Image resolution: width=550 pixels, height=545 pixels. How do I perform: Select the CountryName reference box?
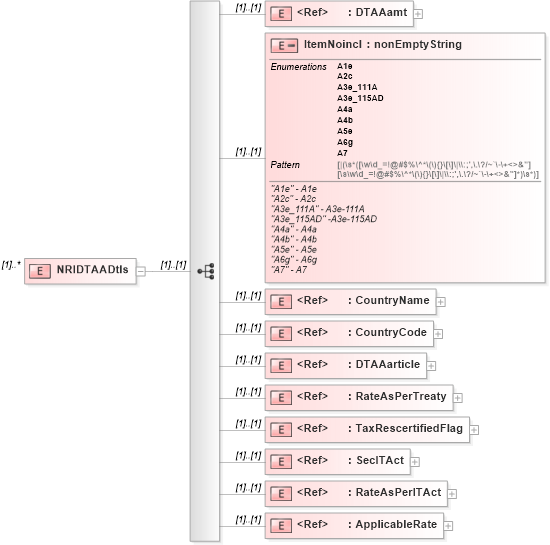click(350, 302)
